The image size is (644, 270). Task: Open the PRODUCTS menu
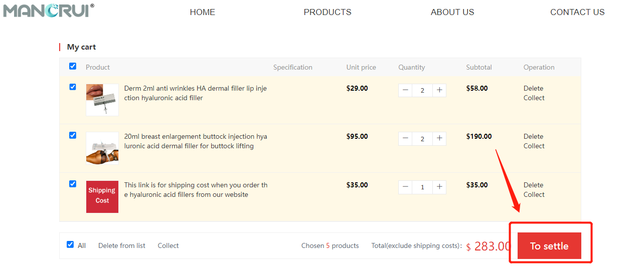click(327, 12)
